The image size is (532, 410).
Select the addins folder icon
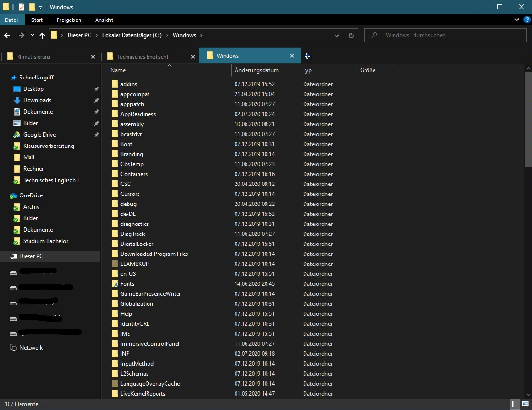pyautogui.click(x=115, y=84)
